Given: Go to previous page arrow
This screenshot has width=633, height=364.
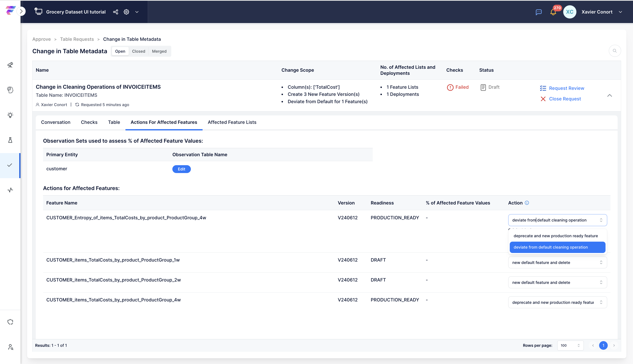Looking at the screenshot, I should point(593,346).
